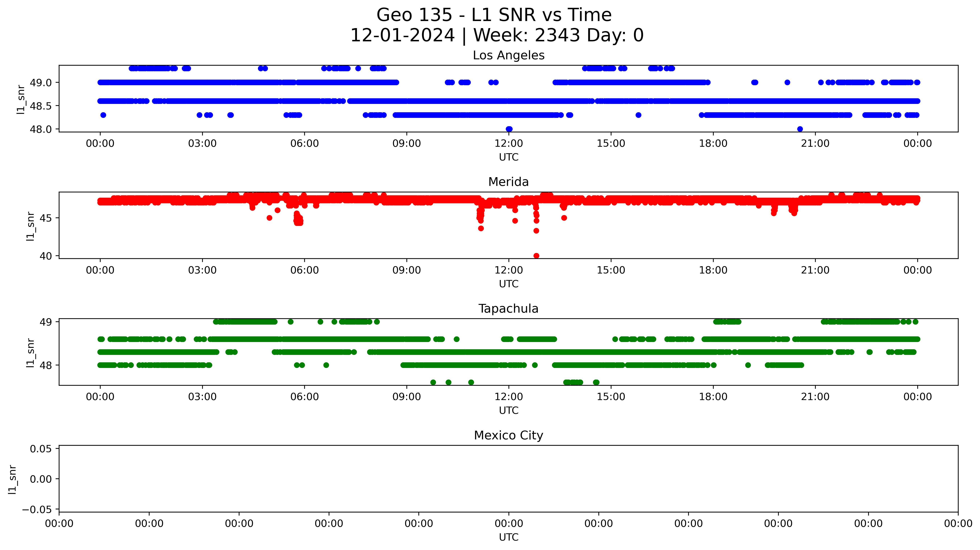
Task: Click the 12:00 tick label under Los Angeles plot
Action: click(x=509, y=143)
